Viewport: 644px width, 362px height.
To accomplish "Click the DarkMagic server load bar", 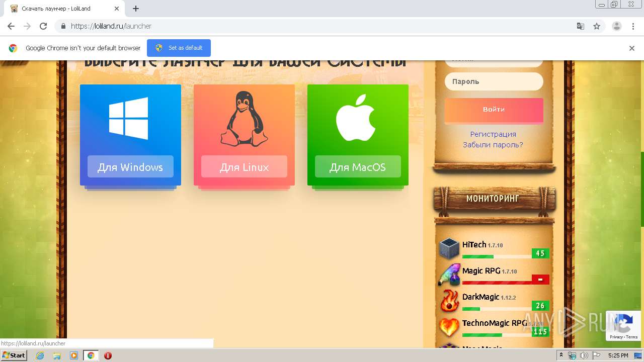I will (x=497, y=309).
